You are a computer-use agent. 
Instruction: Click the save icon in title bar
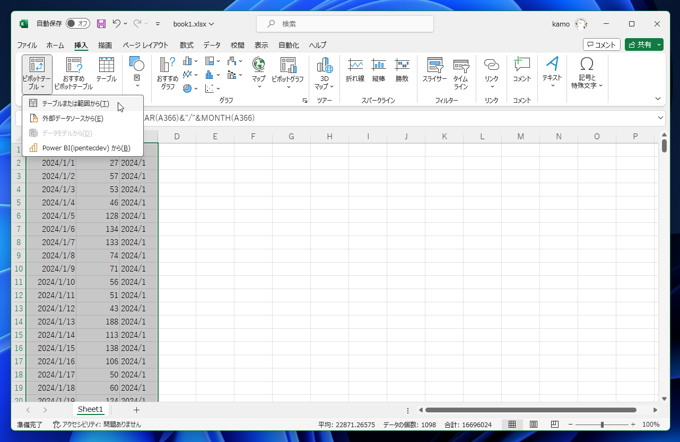101,24
